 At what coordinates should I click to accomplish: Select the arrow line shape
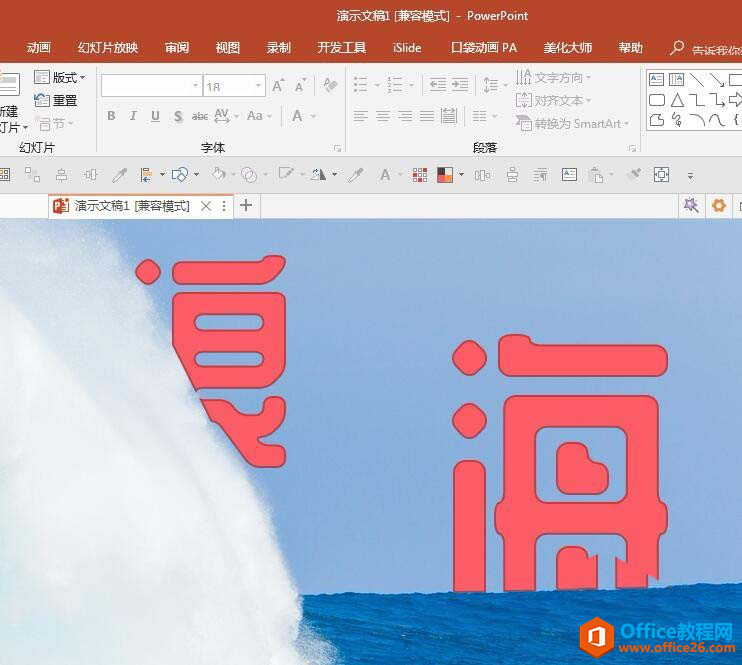pyautogui.click(x=717, y=80)
